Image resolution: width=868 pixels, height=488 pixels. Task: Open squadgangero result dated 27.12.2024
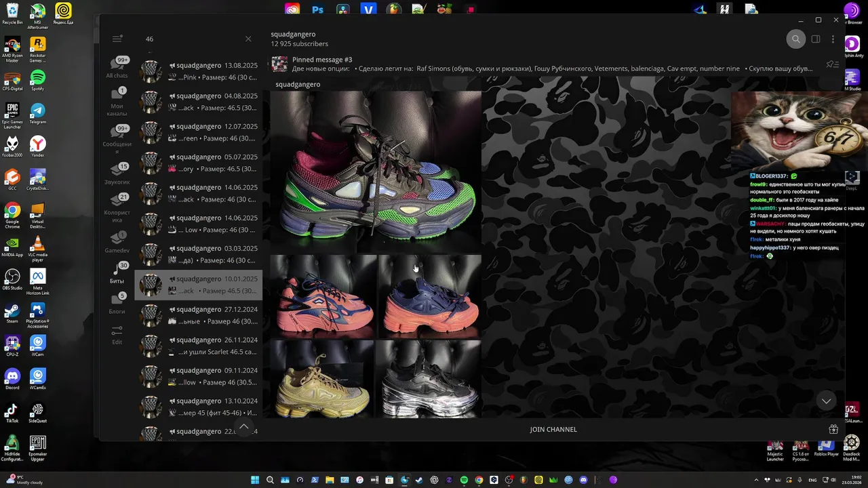[198, 315]
